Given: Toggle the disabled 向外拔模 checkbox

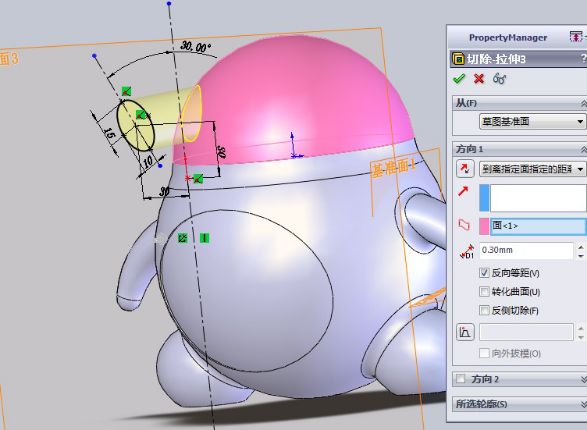Looking at the screenshot, I should point(484,353).
